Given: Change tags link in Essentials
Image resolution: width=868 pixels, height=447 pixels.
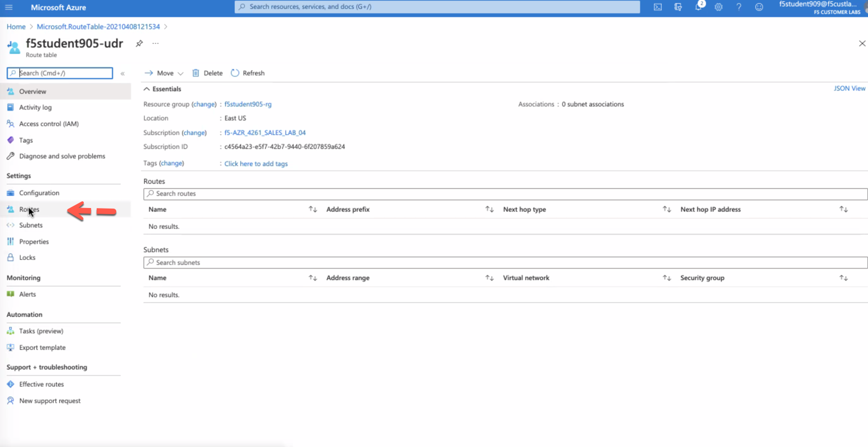Looking at the screenshot, I should coord(171,163).
